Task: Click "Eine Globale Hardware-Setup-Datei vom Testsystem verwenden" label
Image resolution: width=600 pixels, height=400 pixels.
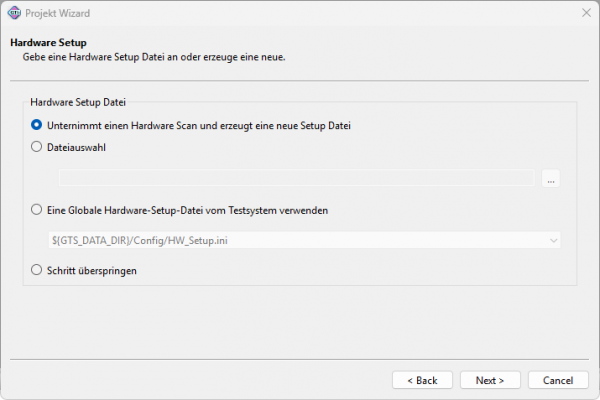Action: (187, 210)
